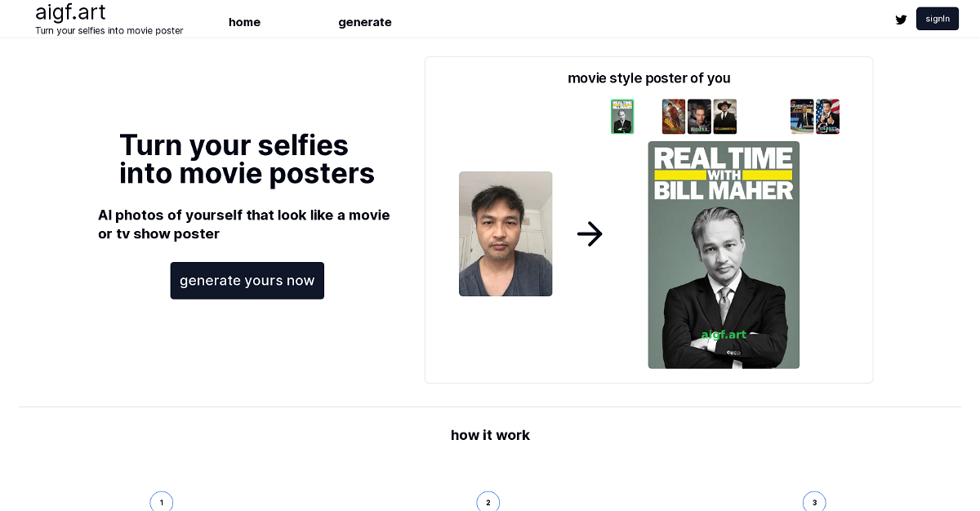Click the large Real Time poster image
Image resolution: width=980 pixels, height=511 pixels.
(724, 255)
